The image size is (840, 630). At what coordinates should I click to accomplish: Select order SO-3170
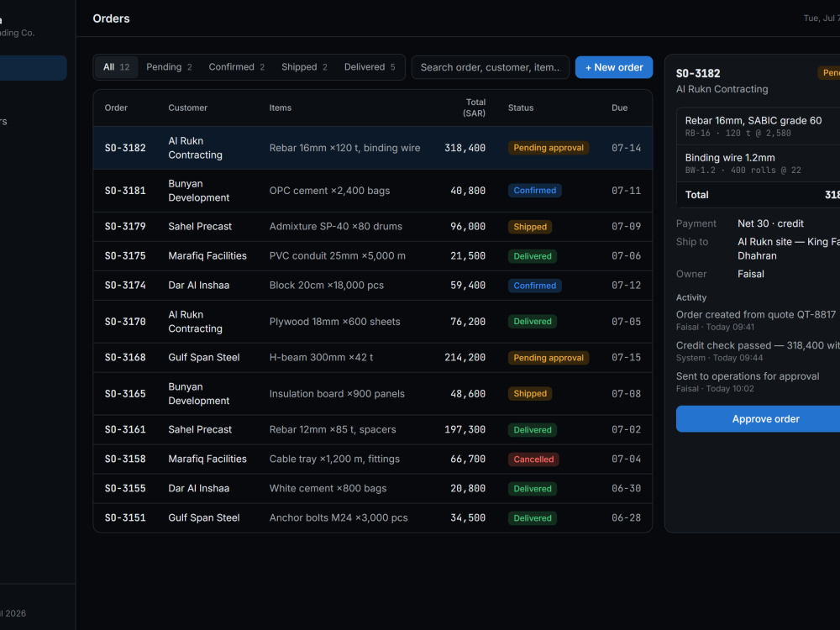pos(373,322)
